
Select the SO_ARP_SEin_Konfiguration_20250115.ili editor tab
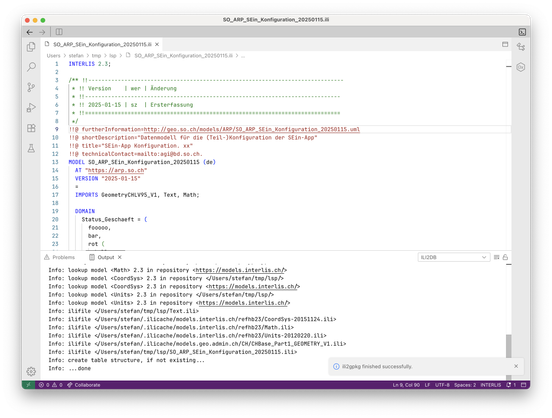102,44
